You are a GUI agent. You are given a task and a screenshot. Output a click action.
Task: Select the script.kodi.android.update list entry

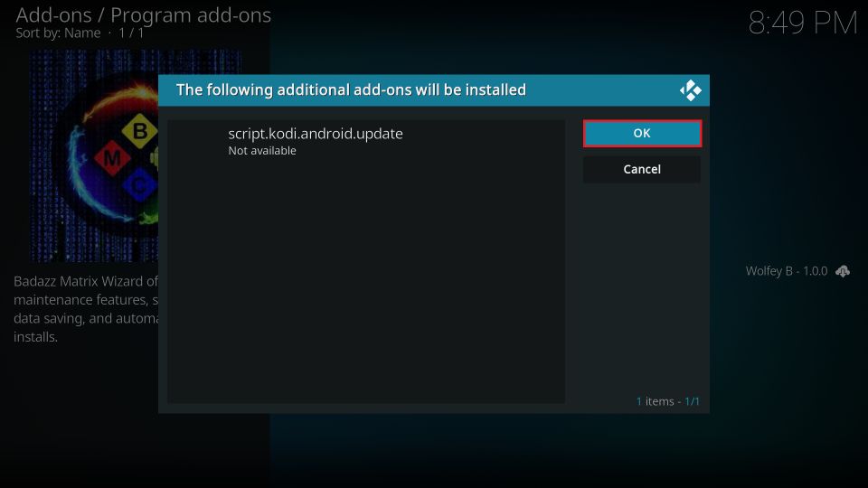click(x=366, y=141)
